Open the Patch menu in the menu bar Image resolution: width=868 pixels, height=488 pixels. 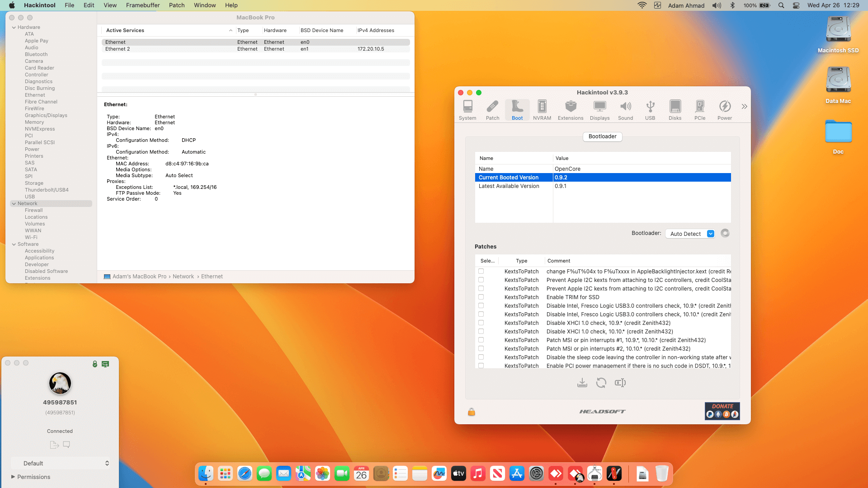(177, 5)
